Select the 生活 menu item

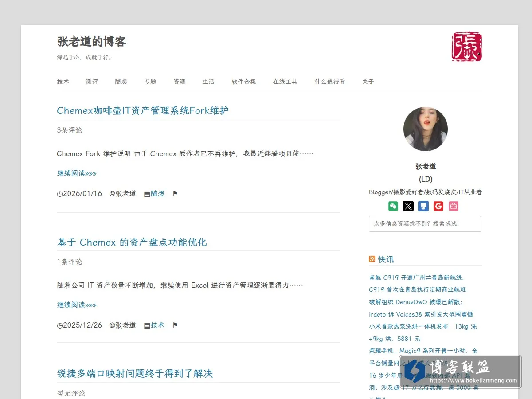pyautogui.click(x=208, y=82)
